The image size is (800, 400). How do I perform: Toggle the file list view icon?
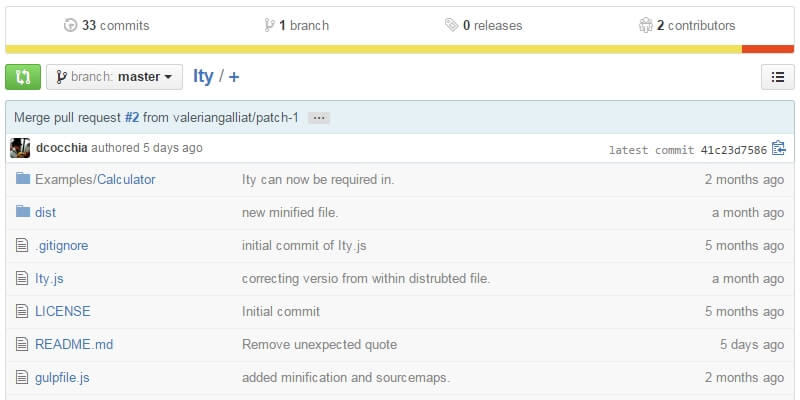pyautogui.click(x=778, y=76)
